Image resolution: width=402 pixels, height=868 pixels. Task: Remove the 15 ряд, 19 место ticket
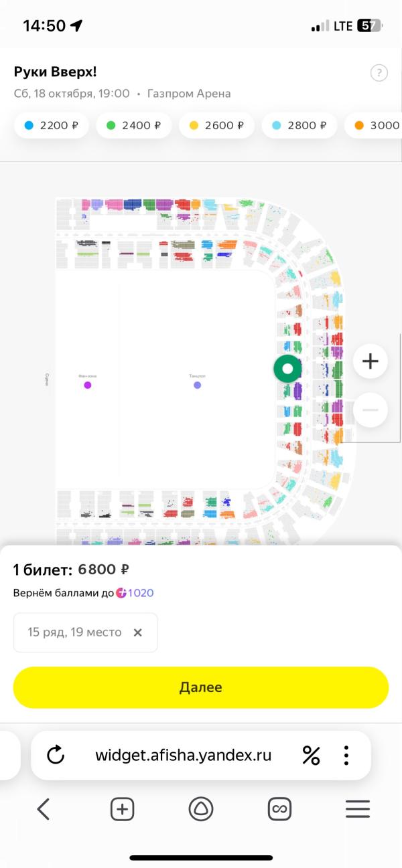click(x=138, y=632)
